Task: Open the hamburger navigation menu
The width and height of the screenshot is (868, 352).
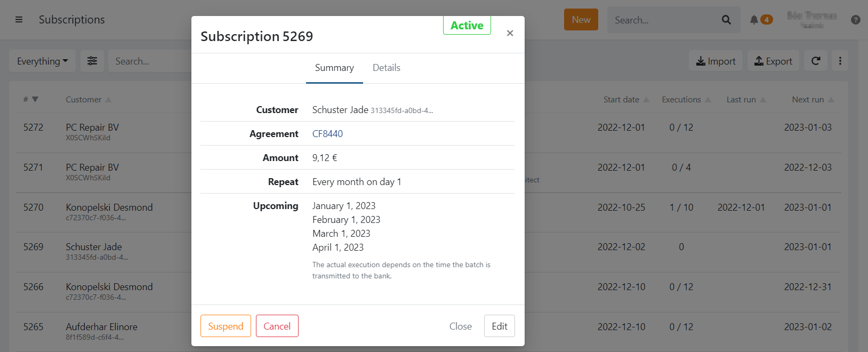Action: pos(19,20)
